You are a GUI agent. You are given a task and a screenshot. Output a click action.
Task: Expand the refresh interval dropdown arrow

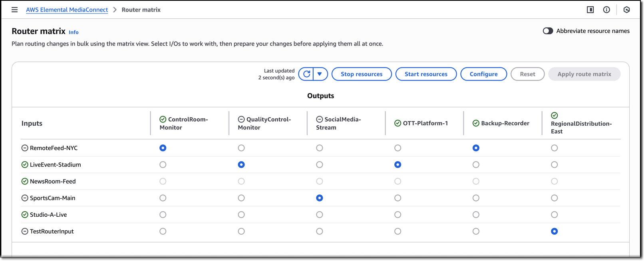coord(320,74)
